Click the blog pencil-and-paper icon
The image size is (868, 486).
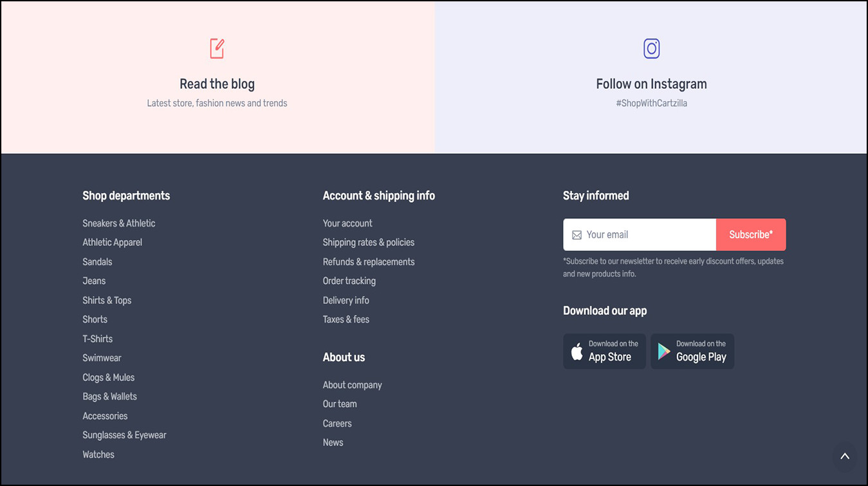(217, 48)
